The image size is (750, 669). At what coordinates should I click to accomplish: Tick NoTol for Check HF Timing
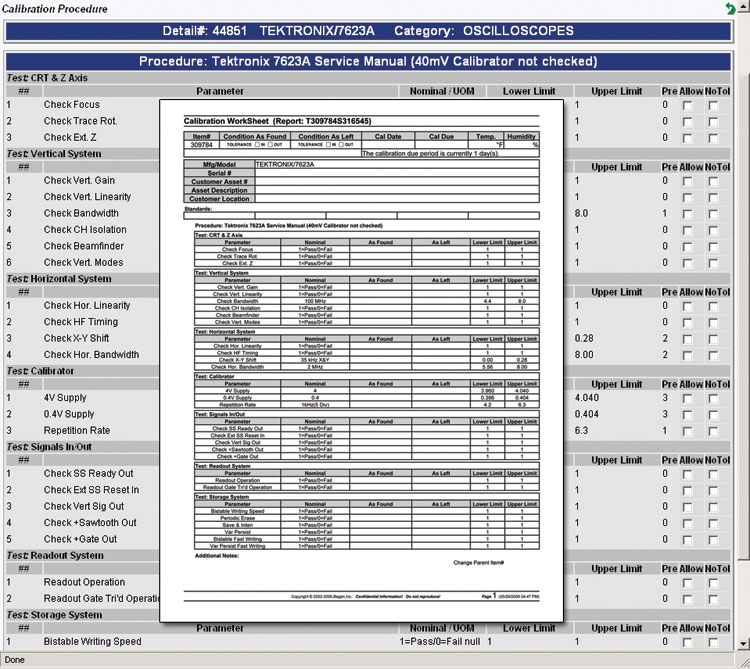tap(713, 323)
